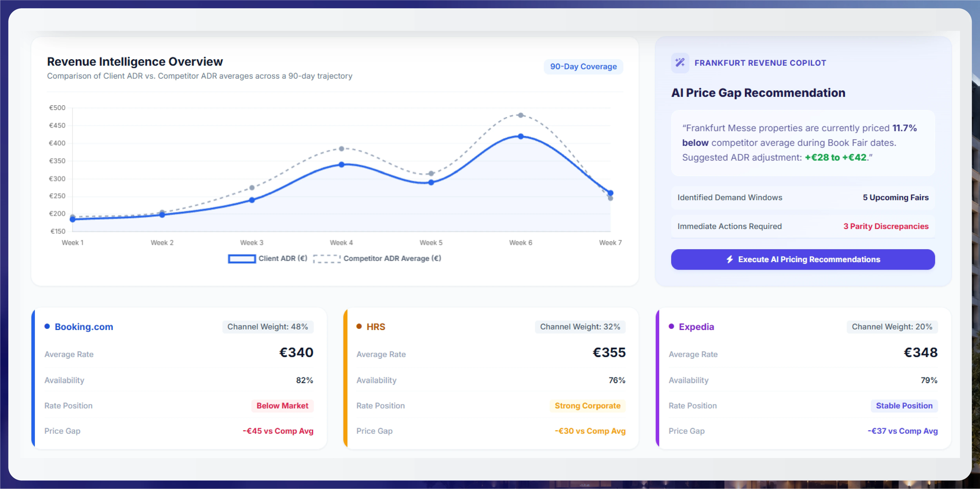Click the 90-Day Coverage badge

pos(583,67)
